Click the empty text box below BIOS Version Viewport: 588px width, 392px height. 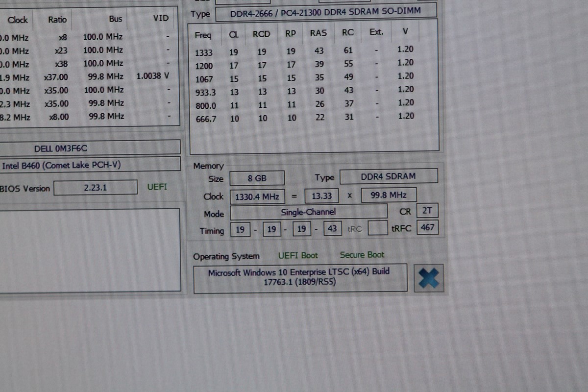click(x=90, y=250)
